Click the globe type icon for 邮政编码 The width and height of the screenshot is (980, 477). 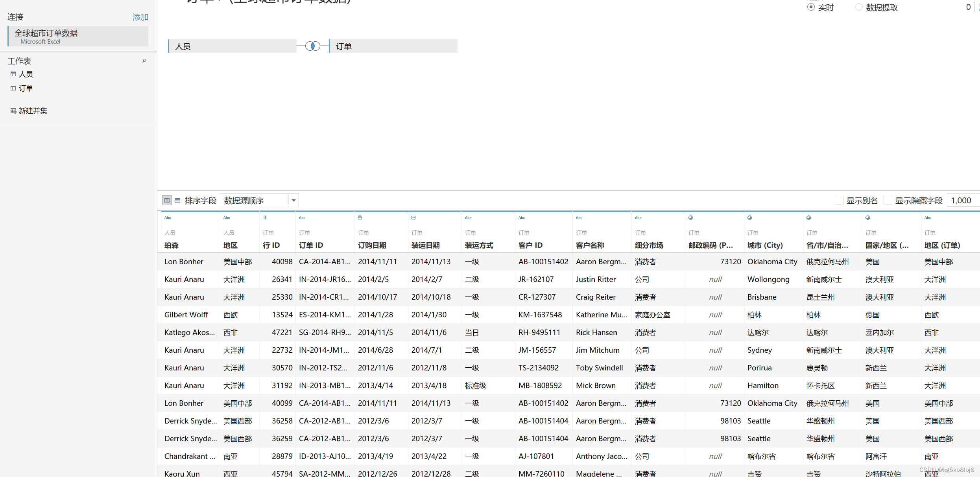[x=690, y=217]
